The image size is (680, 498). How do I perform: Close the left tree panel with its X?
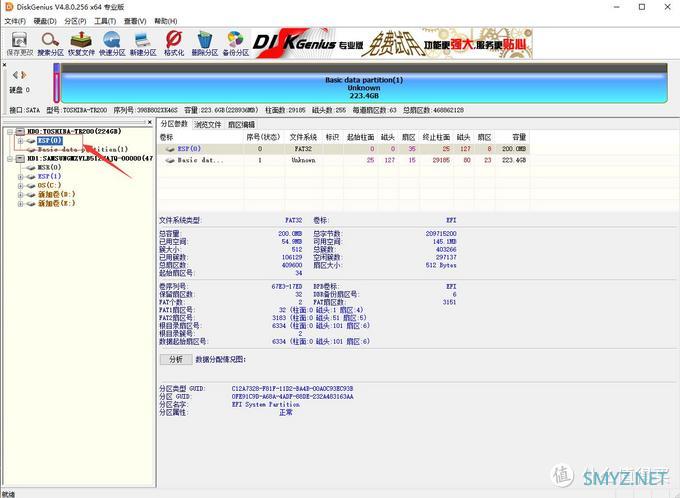[x=150, y=123]
